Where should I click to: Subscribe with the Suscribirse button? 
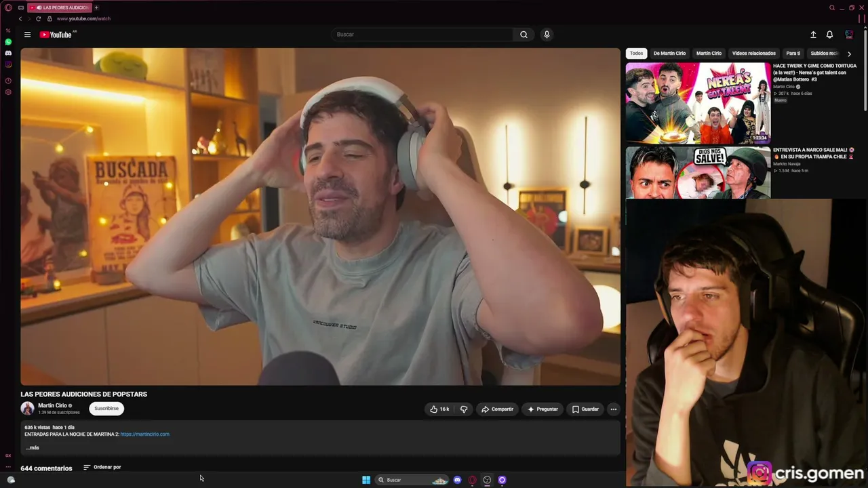(106, 409)
